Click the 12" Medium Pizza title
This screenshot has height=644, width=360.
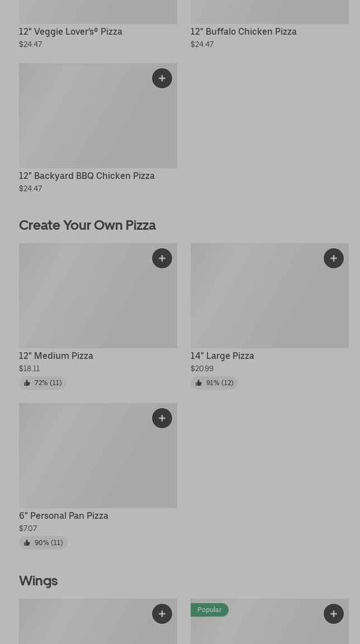pos(56,356)
